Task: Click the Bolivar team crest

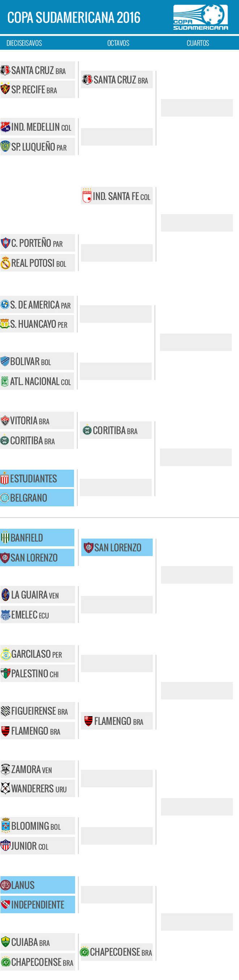Action: point(5,361)
